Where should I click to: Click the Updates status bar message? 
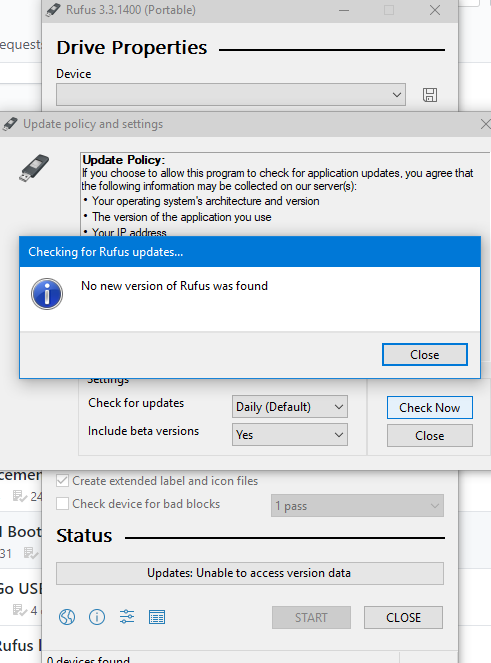[250, 573]
